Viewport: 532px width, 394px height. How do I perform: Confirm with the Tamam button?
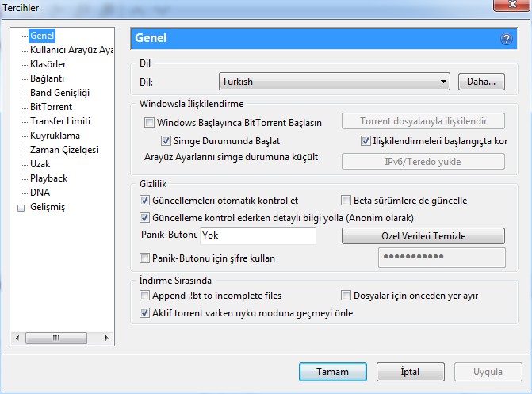point(332,372)
